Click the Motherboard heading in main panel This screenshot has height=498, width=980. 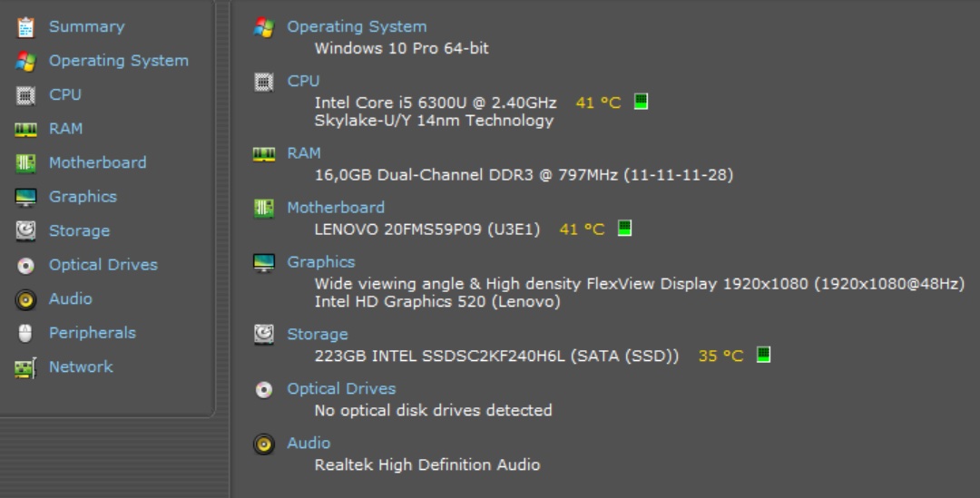[336, 208]
